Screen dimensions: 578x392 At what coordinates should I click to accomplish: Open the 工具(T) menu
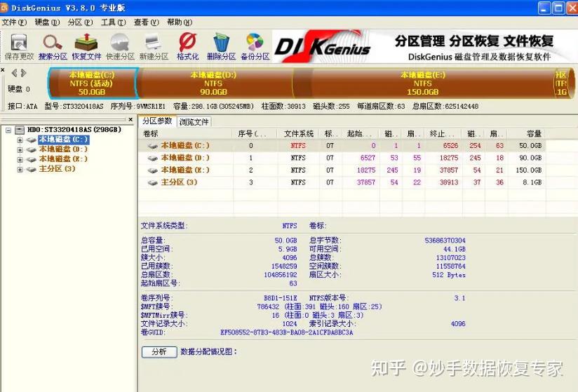(x=113, y=22)
